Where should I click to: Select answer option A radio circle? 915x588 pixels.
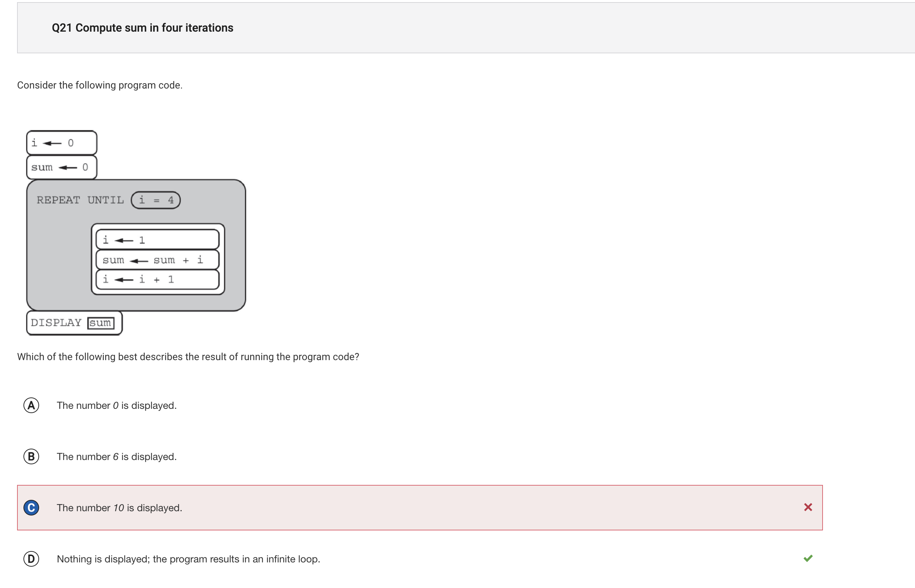(31, 405)
